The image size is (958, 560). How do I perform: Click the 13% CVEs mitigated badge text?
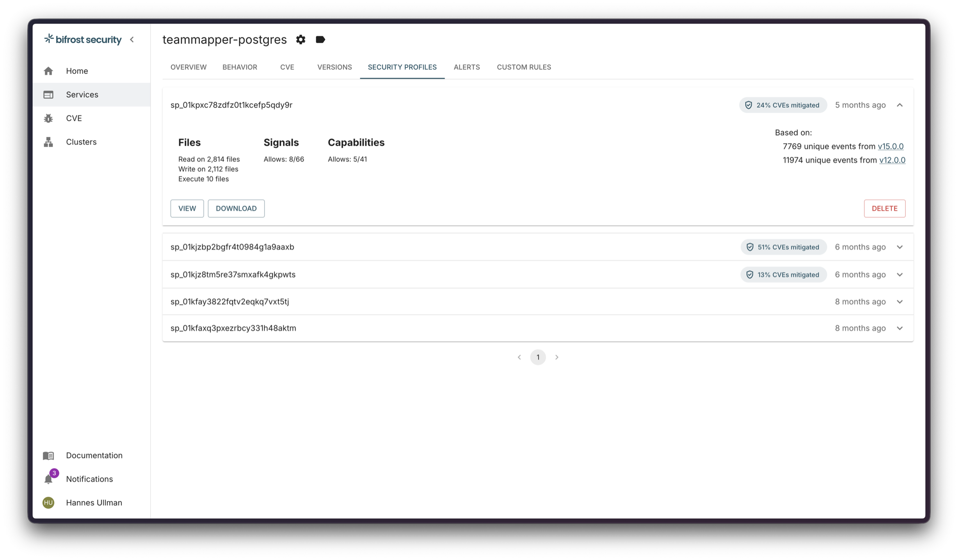click(x=788, y=274)
